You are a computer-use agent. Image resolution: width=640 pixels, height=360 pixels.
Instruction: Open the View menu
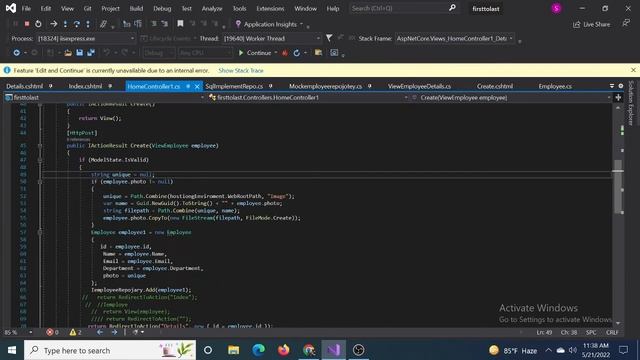tap(67, 8)
